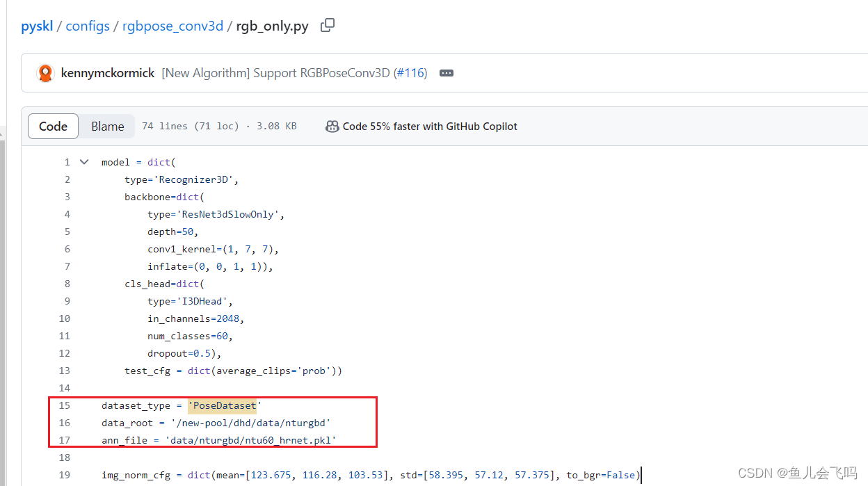Navigate to rgbpose_conv3d folder breadcrumb

point(172,26)
